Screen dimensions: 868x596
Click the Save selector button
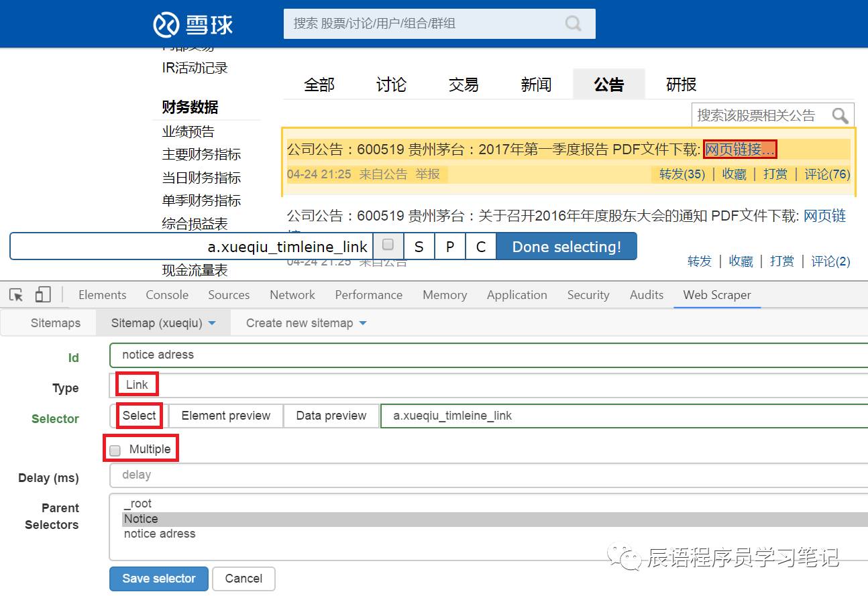tap(159, 579)
